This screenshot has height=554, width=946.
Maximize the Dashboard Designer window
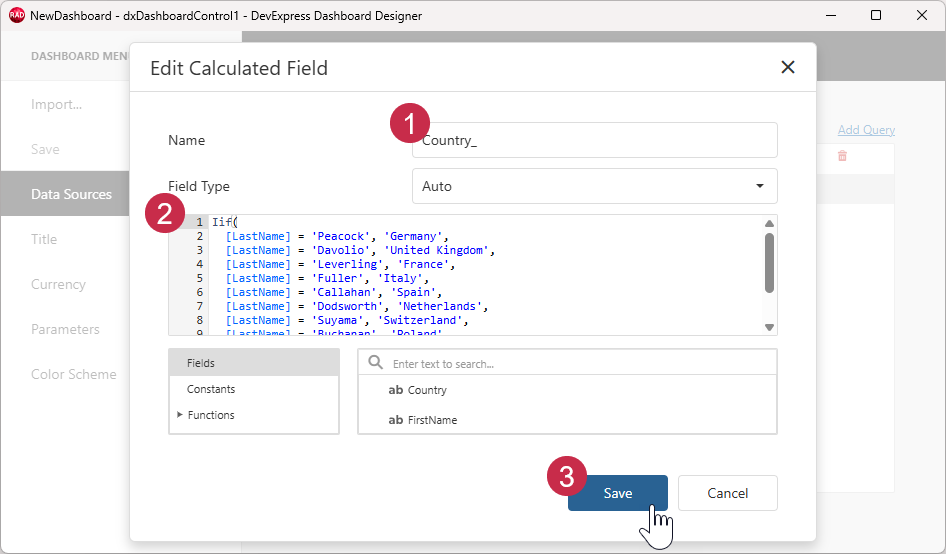click(x=876, y=15)
